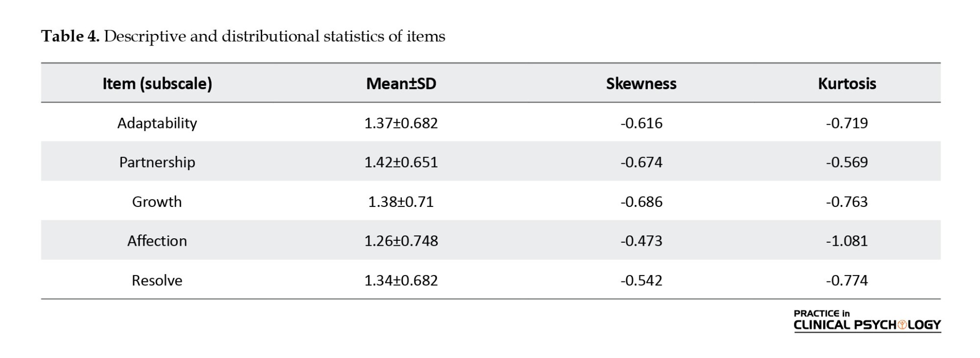Click the Practice in Clinical Psychology logo

click(867, 320)
